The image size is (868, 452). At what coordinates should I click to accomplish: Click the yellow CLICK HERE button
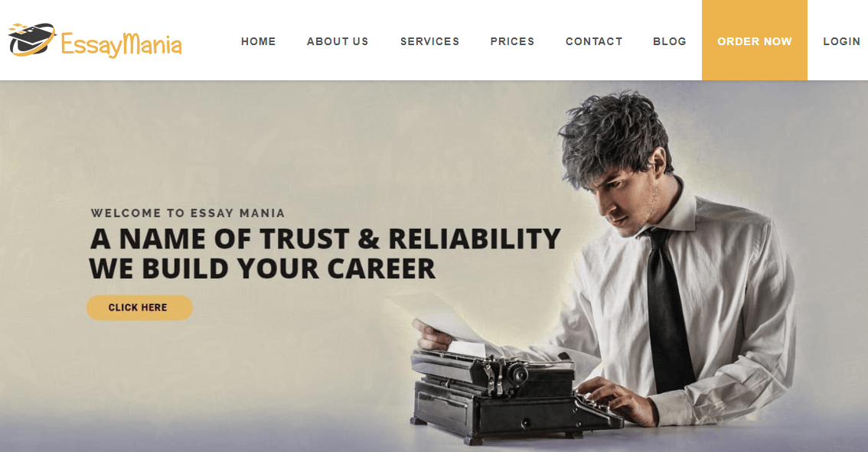pyautogui.click(x=139, y=307)
